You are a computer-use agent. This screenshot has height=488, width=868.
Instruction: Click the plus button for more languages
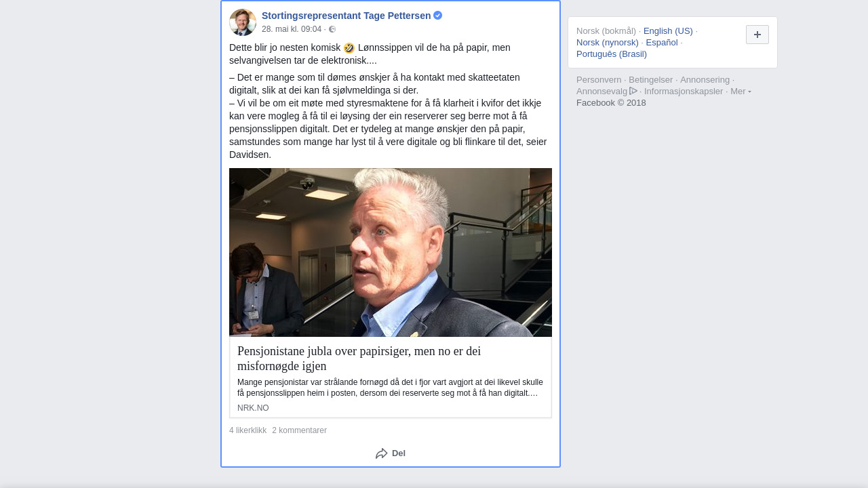tap(757, 35)
